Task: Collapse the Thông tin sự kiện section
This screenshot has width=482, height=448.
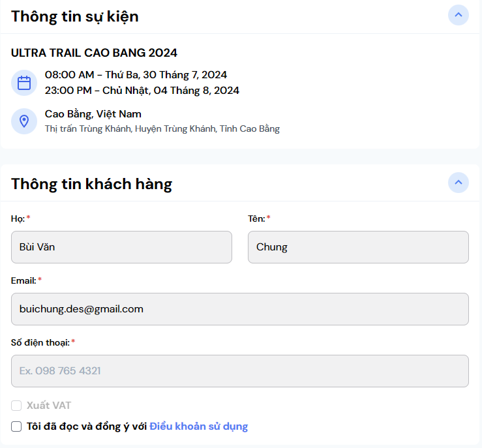Action: click(x=458, y=14)
